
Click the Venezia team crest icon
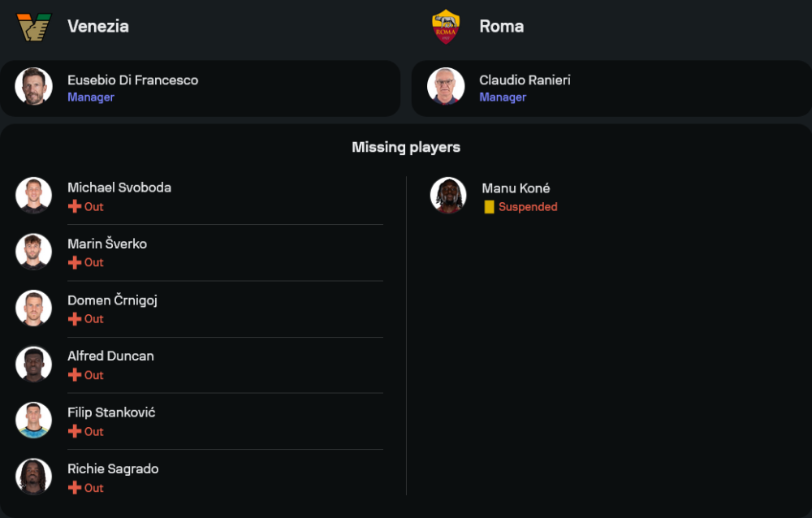pyautogui.click(x=34, y=27)
